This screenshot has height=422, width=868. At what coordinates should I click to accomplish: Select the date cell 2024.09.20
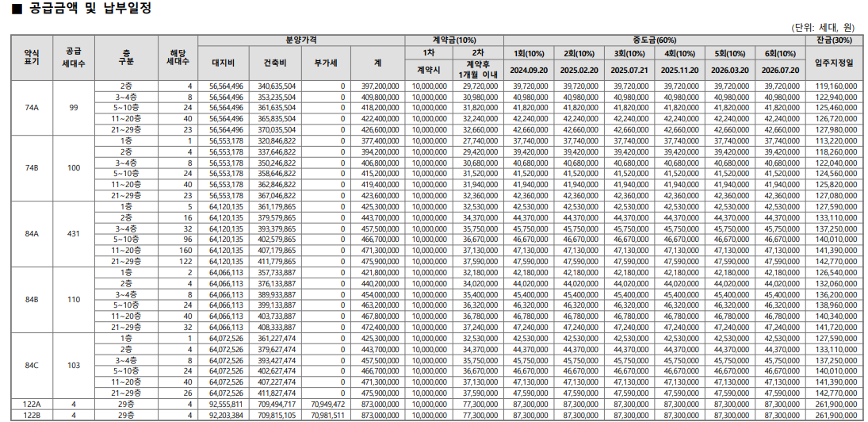click(x=530, y=71)
